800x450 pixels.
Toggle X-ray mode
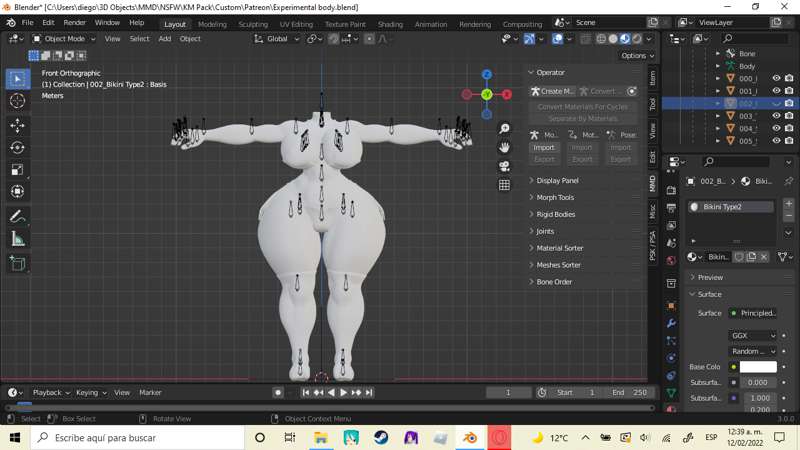[585, 39]
